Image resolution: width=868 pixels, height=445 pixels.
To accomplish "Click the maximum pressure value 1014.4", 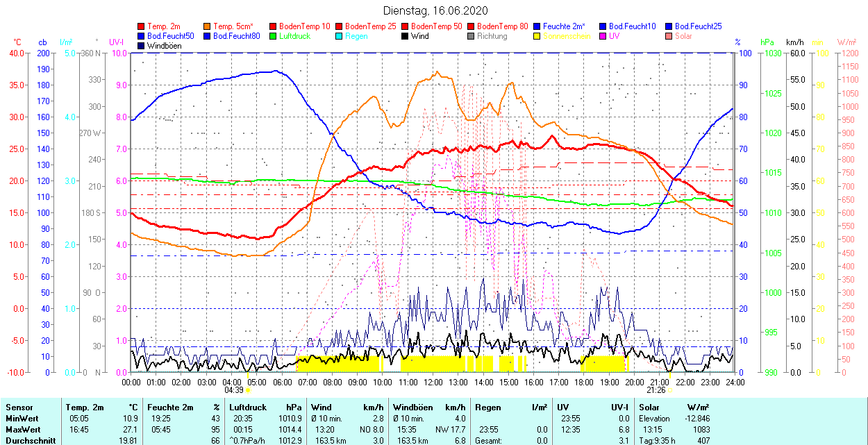I will [290, 430].
